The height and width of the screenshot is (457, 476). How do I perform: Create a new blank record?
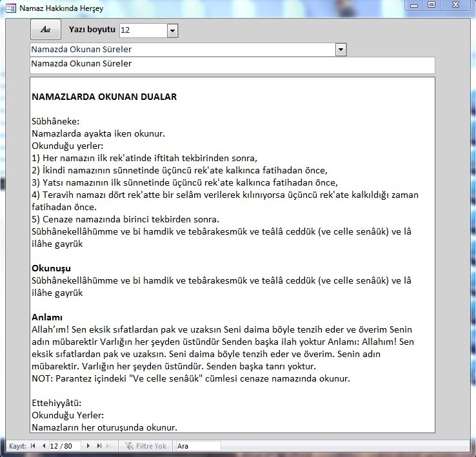[110, 446]
